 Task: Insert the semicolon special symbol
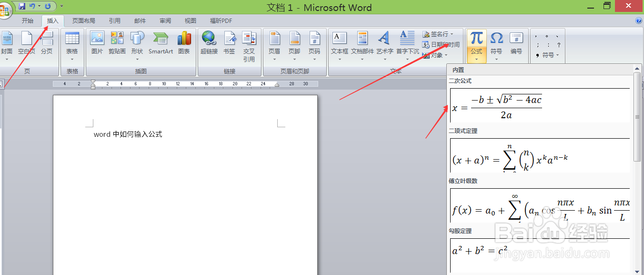pyautogui.click(x=537, y=45)
